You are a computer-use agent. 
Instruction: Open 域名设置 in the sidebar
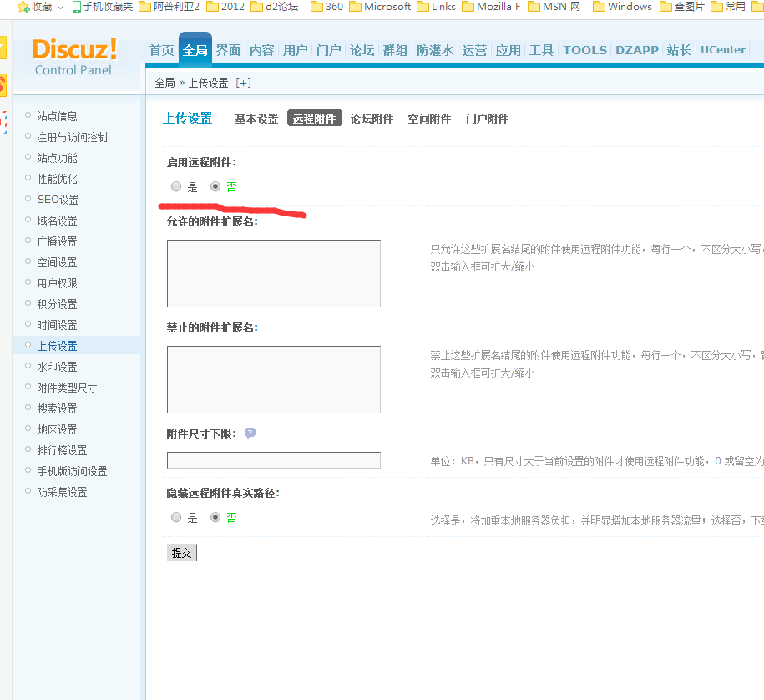57,221
